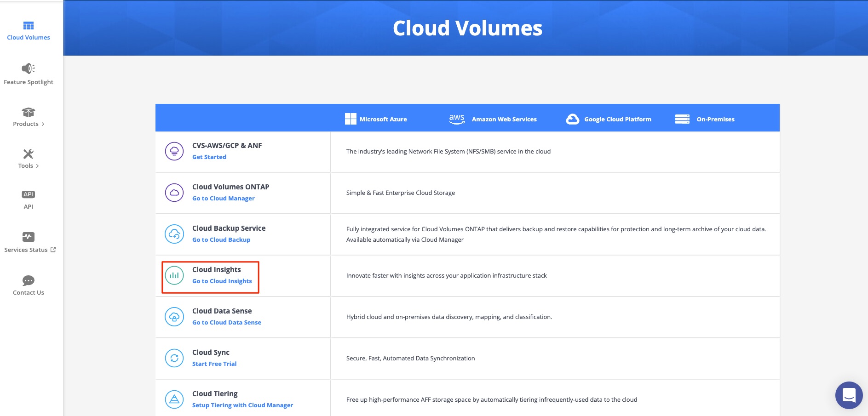Select On-Premises header label
This screenshot has height=416, width=868.
pyautogui.click(x=715, y=119)
